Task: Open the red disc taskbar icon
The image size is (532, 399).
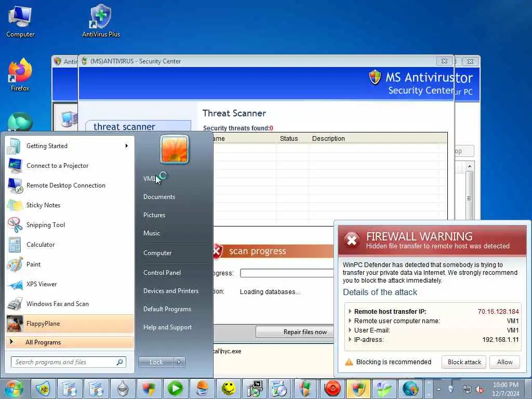Action: (332, 389)
